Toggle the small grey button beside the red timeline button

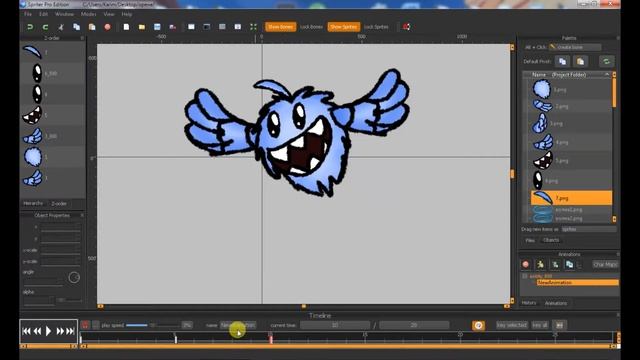pos(95,325)
